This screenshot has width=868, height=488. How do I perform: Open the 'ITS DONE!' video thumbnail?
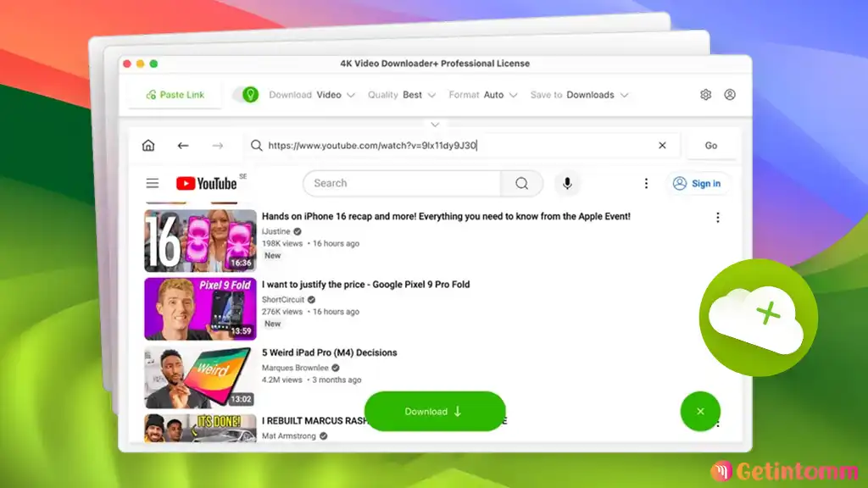coord(200,428)
